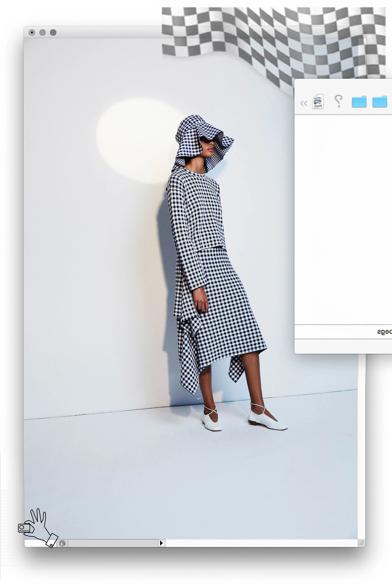Click the hand holding credit card icon
Image resolution: width=392 pixels, height=588 pixels.
tap(38, 528)
